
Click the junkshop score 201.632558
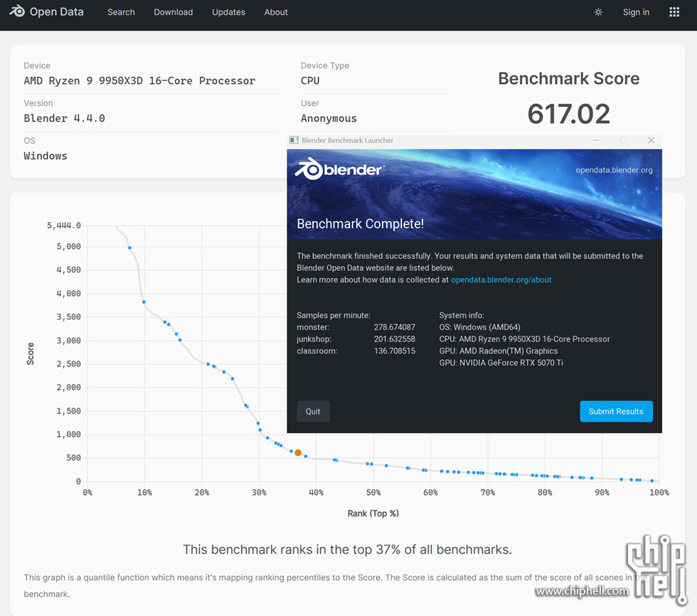tap(394, 339)
